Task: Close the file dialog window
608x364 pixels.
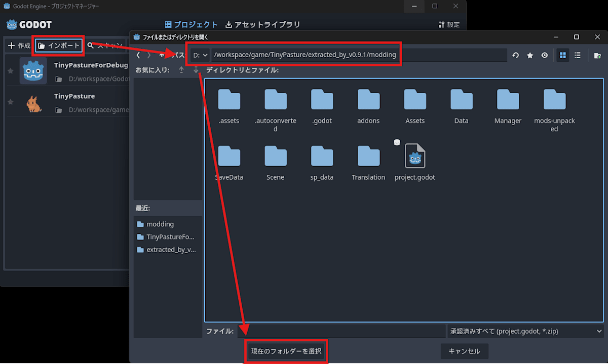Action: click(x=596, y=37)
